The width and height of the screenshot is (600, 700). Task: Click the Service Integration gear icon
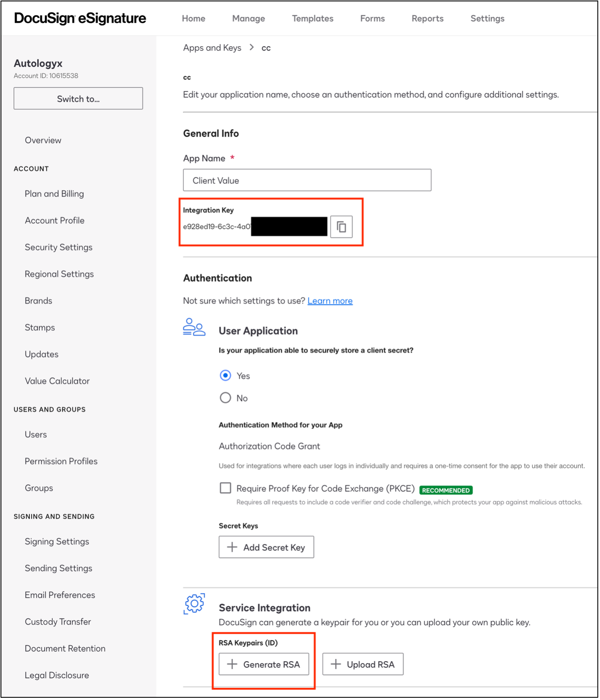tap(194, 604)
